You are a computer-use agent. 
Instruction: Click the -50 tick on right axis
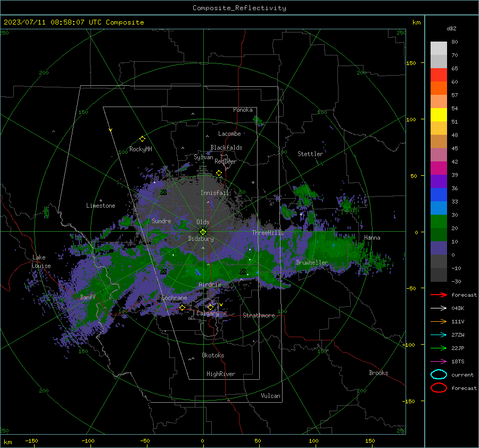coord(410,288)
